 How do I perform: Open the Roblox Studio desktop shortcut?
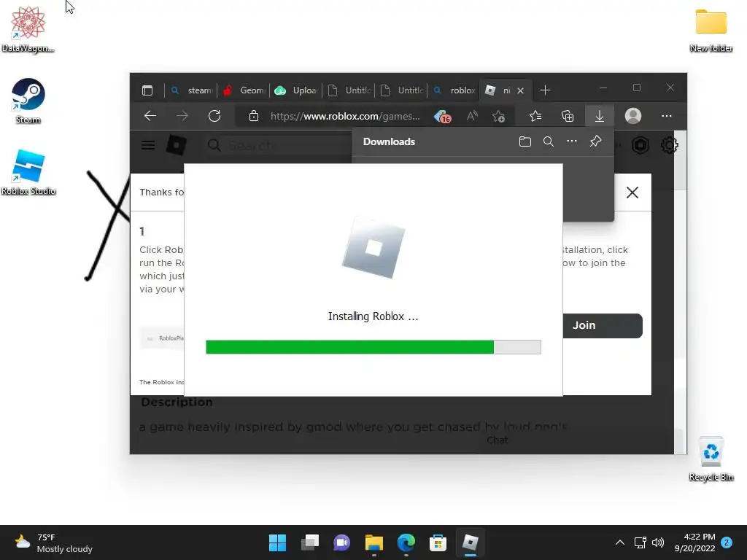coord(28,172)
